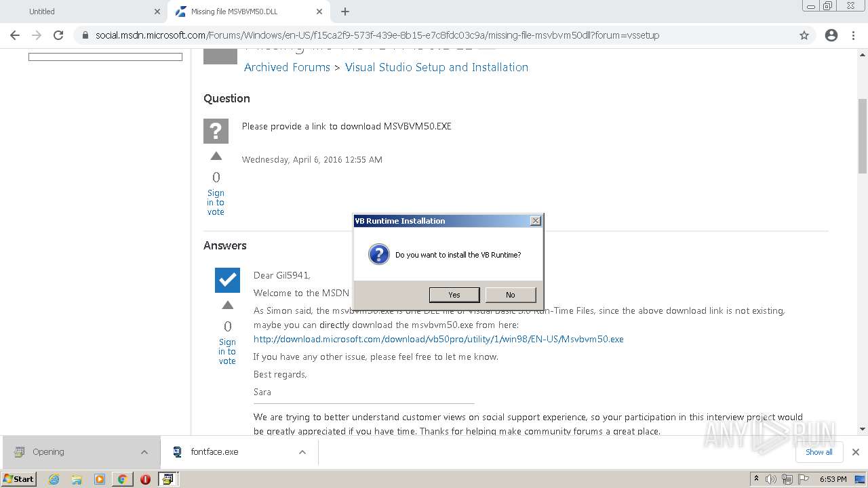Expand options for fontface.exe download
This screenshot has height=488, width=868.
[302, 452]
